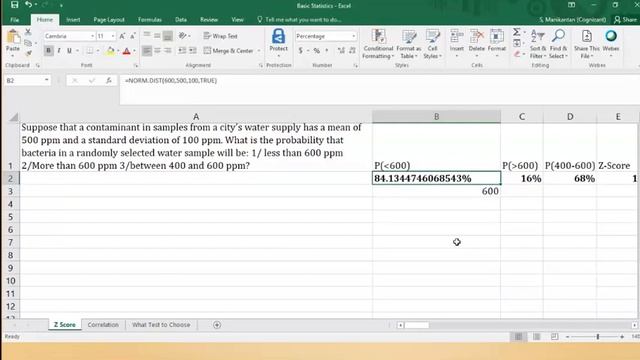The height and width of the screenshot is (360, 640).
Task: Open the Cambria font name dropdown
Action: click(x=92, y=36)
